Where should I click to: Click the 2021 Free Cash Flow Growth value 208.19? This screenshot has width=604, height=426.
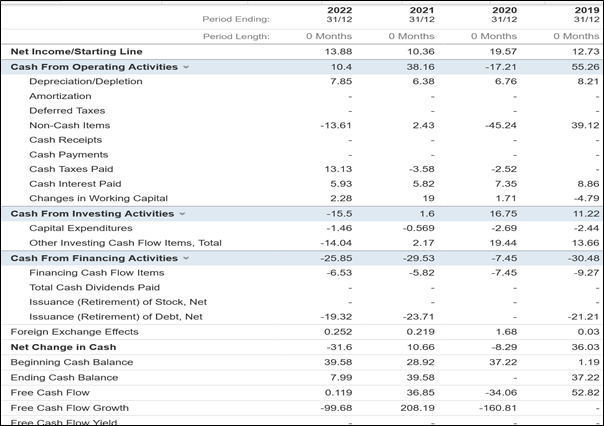[419, 407]
